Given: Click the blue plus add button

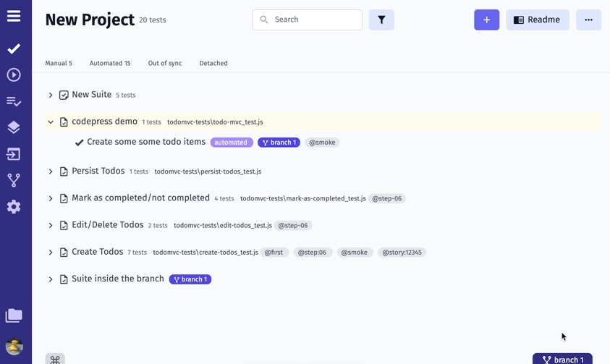Looking at the screenshot, I should tap(486, 20).
